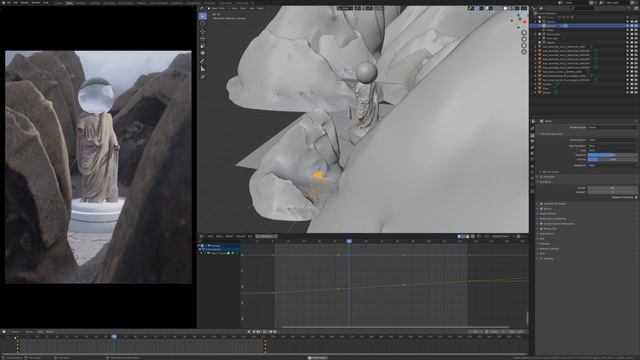Click the Play animation button in timeline
Image resolution: width=640 pixels, height=360 pixels.
click(264, 332)
